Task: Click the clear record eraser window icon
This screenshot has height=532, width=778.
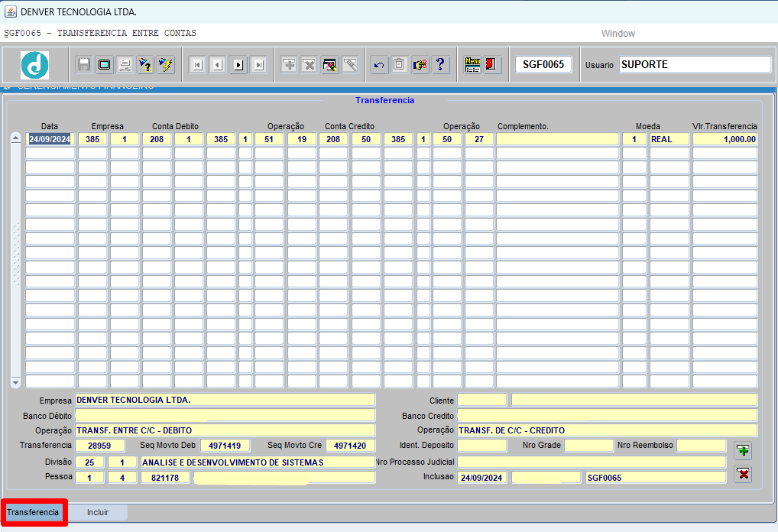Action: 329,64
